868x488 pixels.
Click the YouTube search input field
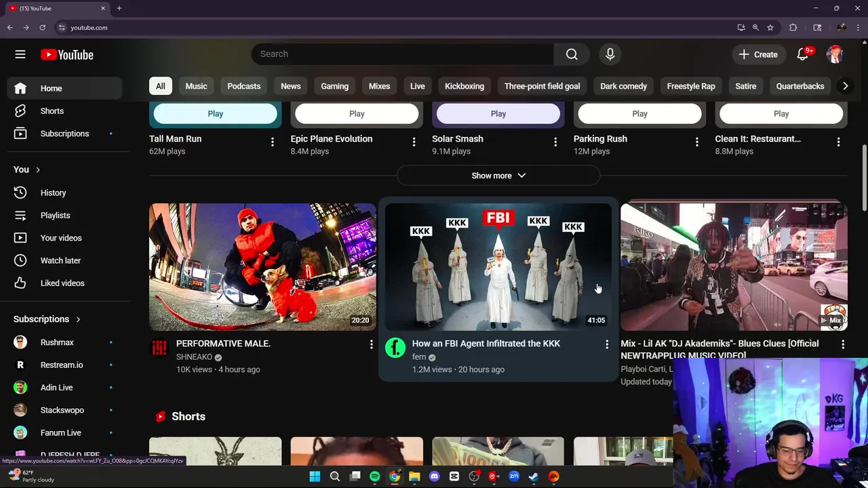click(x=403, y=54)
